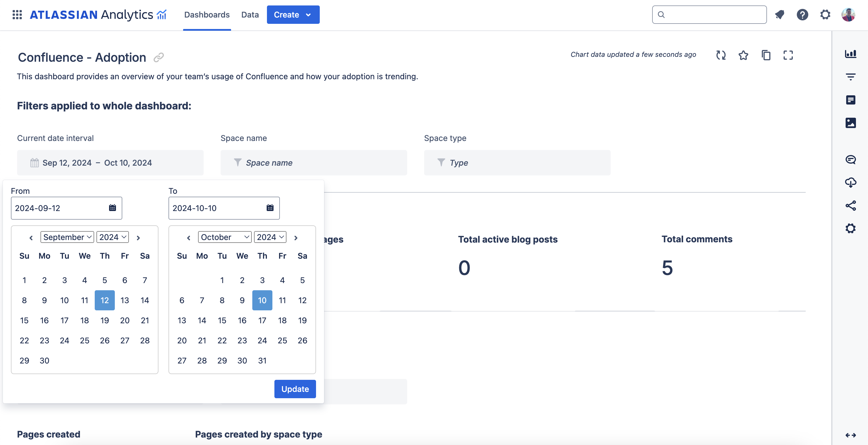The image size is (868, 445).
Task: Open year dropdown in To calendar
Action: point(270,237)
